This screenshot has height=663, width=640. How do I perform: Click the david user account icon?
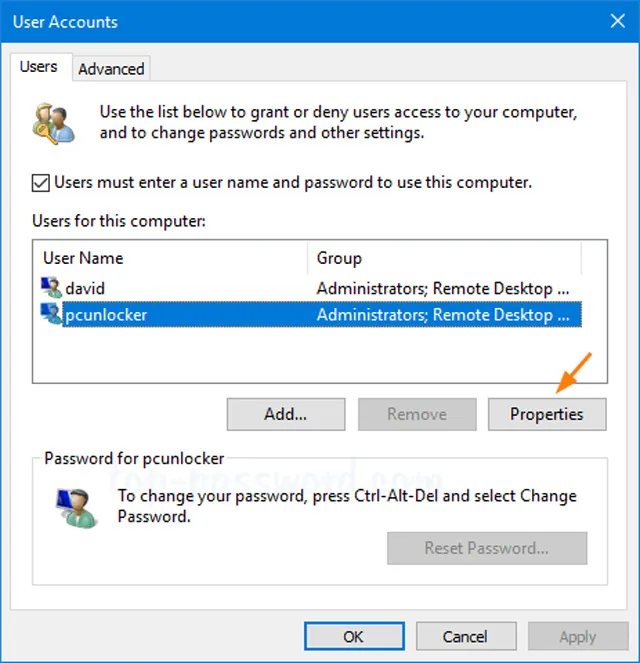[51, 288]
